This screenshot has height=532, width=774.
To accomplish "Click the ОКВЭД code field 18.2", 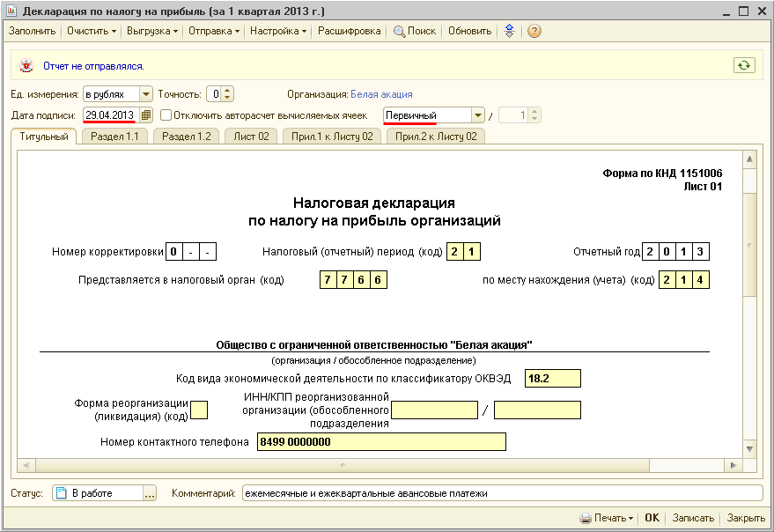I will pos(552,379).
